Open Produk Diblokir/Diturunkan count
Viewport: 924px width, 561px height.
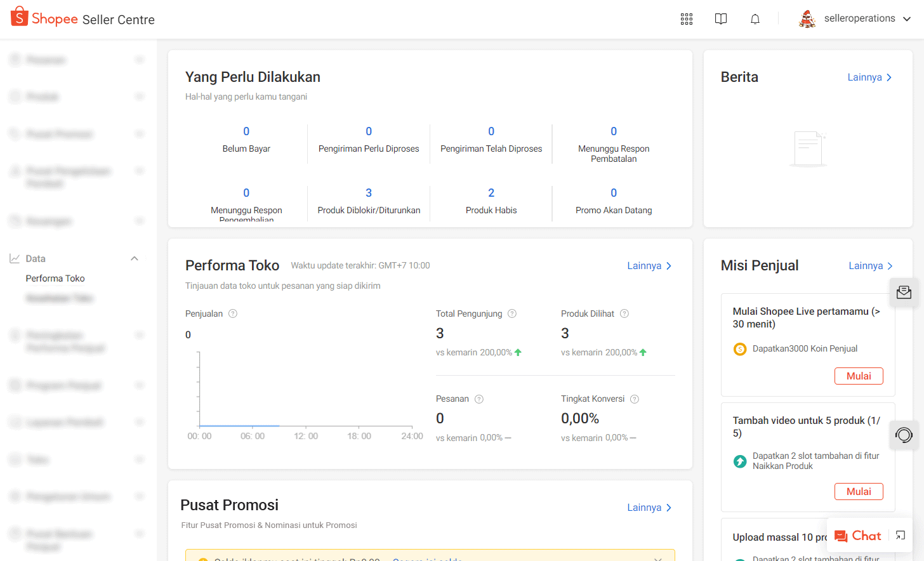pyautogui.click(x=369, y=193)
